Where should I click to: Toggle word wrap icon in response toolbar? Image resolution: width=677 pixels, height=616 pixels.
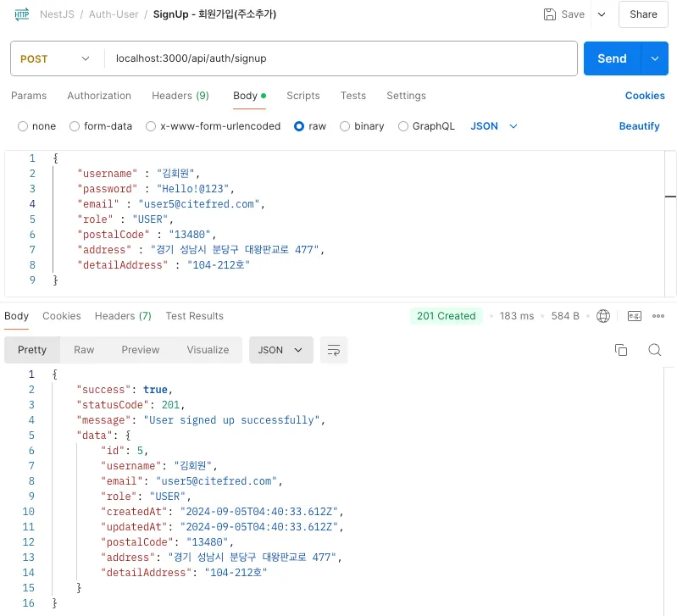(333, 350)
